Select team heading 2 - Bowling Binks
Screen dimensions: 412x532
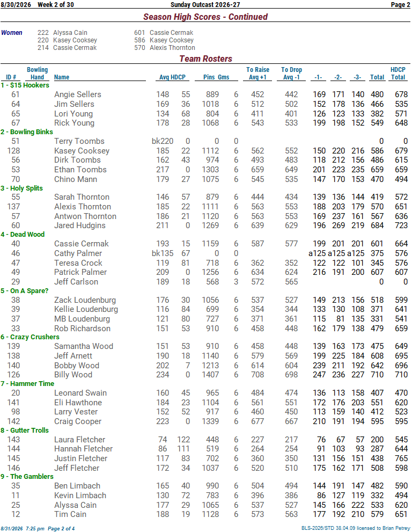point(27,132)
